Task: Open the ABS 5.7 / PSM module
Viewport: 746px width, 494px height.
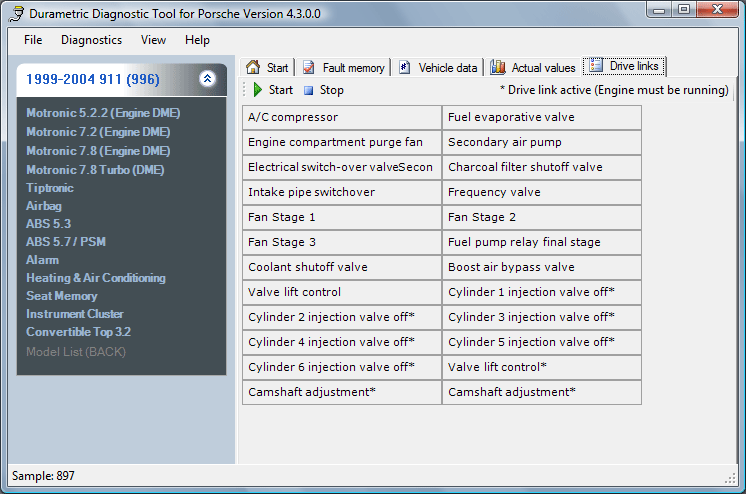Action: tap(66, 242)
